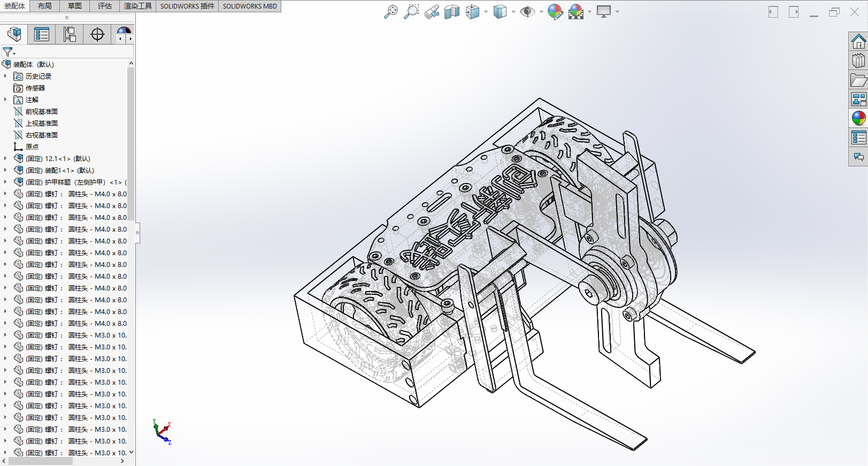This screenshot has height=466, width=868.
Task: Open the Appearances, Scenes and Decals pane
Action: [x=858, y=118]
